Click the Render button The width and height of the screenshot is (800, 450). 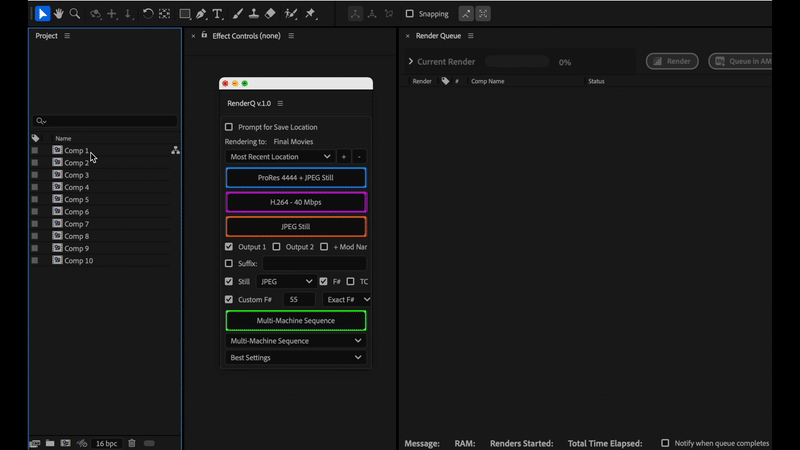672,61
